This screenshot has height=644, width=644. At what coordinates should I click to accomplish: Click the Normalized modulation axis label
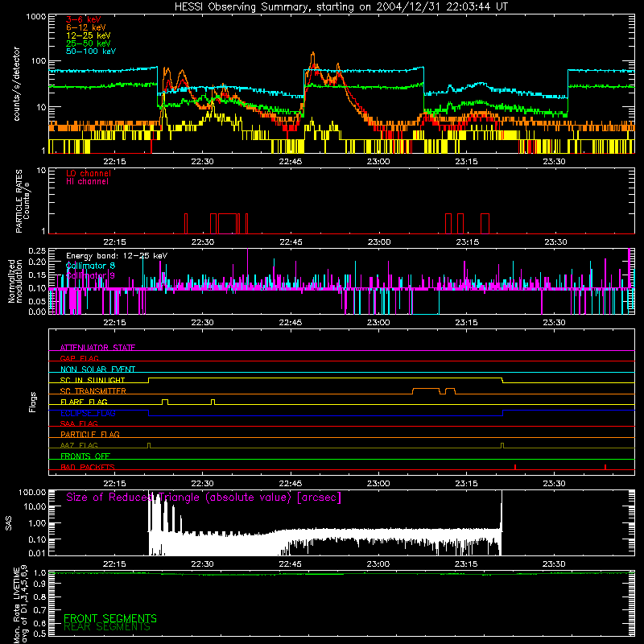15,281
